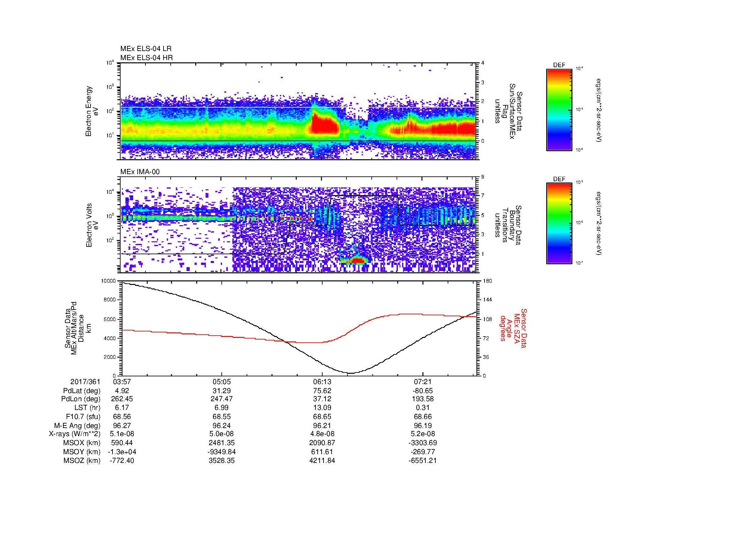Image resolution: width=756 pixels, height=534 pixels.
Task: Click the F10.7 value 68.65
Action: 322,417
